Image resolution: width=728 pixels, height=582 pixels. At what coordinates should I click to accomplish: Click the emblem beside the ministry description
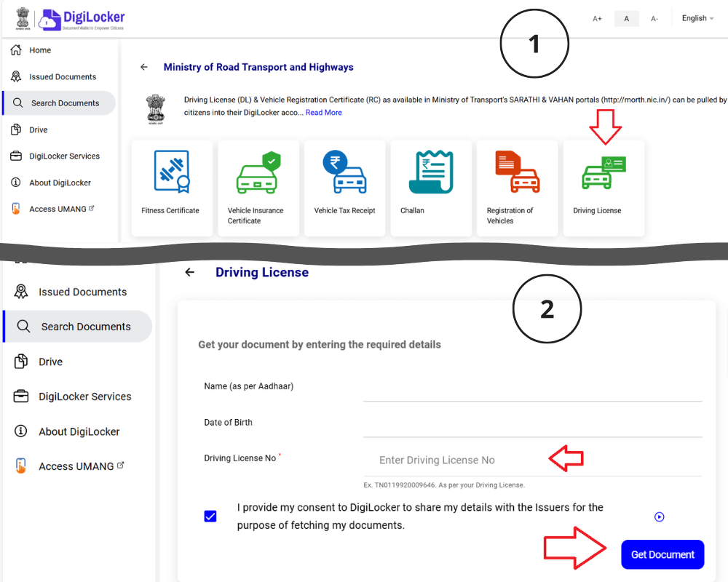(155, 110)
